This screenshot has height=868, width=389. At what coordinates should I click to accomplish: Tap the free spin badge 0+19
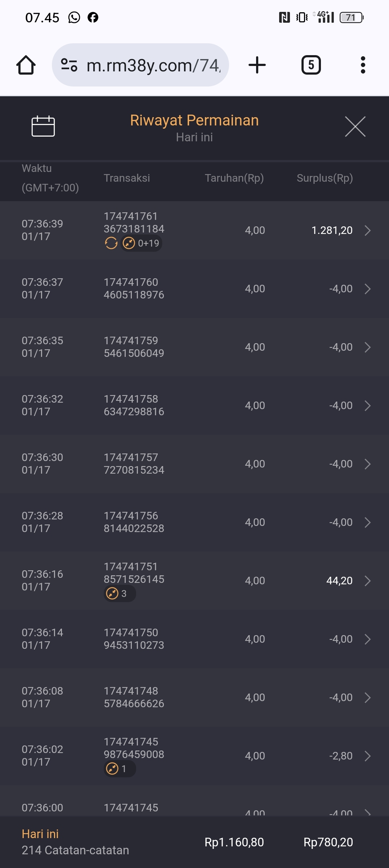click(141, 243)
